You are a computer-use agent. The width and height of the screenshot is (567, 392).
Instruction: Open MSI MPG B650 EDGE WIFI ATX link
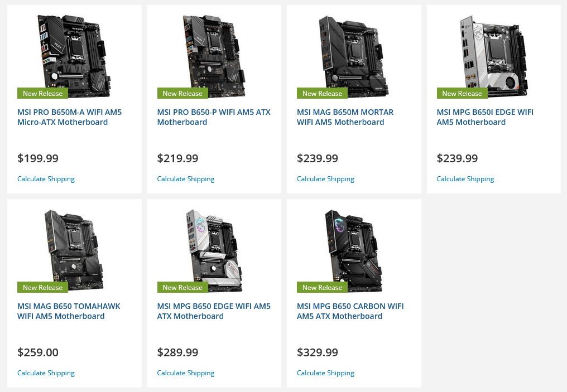214,311
